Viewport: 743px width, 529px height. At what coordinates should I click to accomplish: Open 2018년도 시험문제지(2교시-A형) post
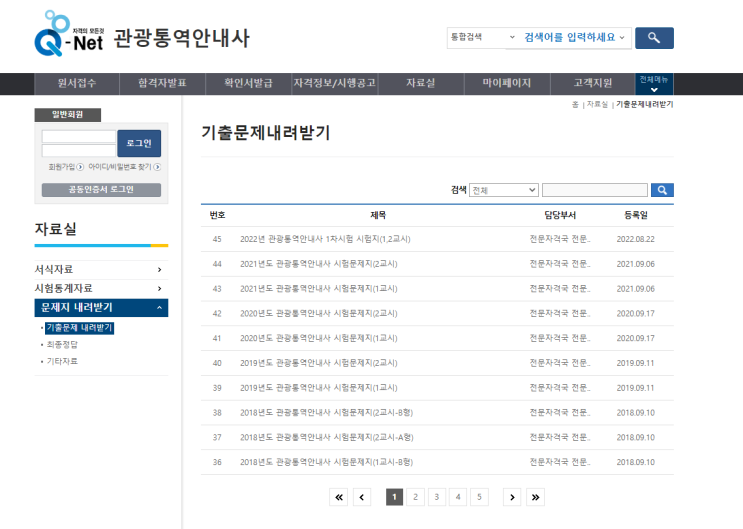[x=326, y=437]
